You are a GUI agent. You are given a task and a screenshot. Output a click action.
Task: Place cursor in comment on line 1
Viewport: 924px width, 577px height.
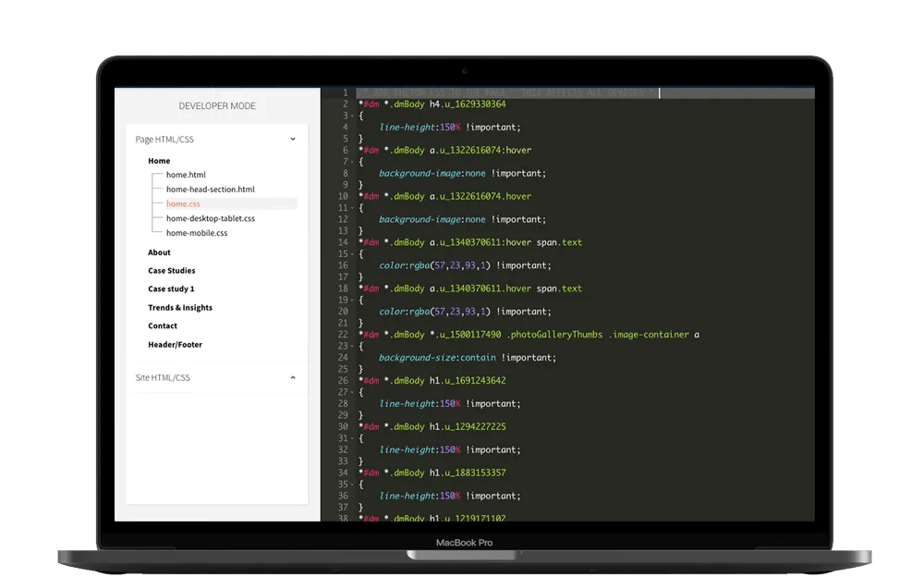(x=506, y=92)
